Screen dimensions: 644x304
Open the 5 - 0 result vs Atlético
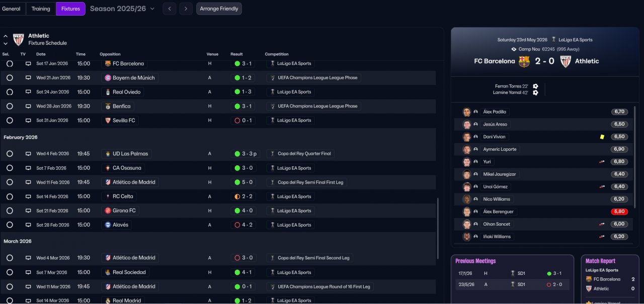[x=244, y=182]
